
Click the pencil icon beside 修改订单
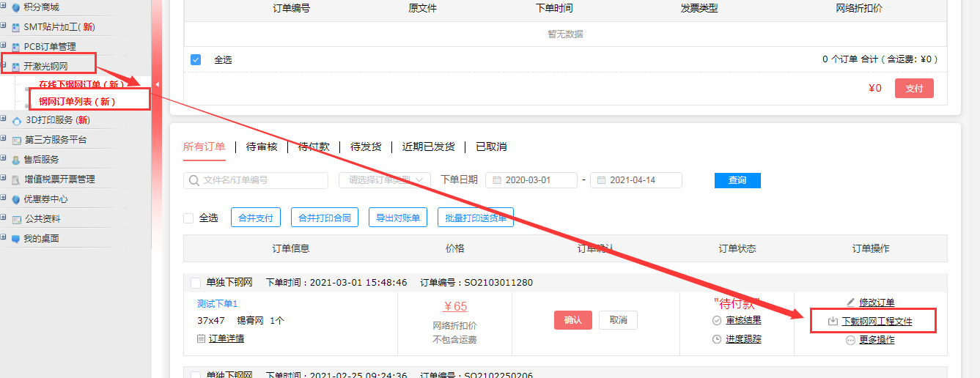point(850,303)
